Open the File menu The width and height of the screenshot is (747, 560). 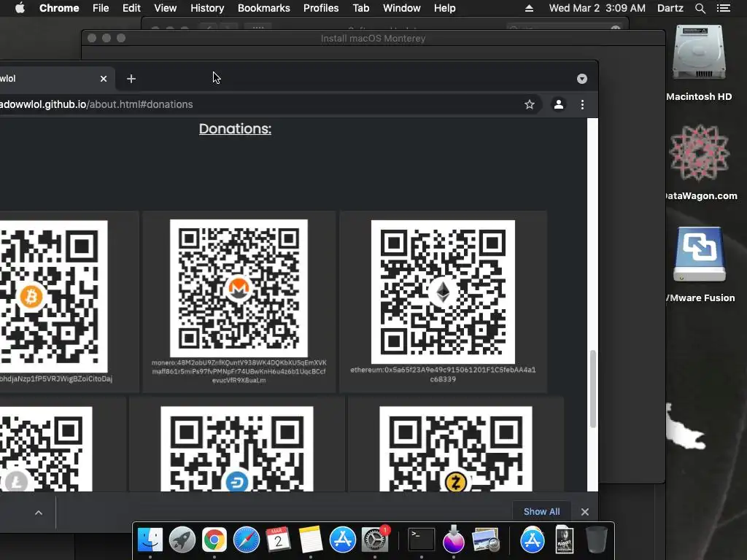(101, 8)
